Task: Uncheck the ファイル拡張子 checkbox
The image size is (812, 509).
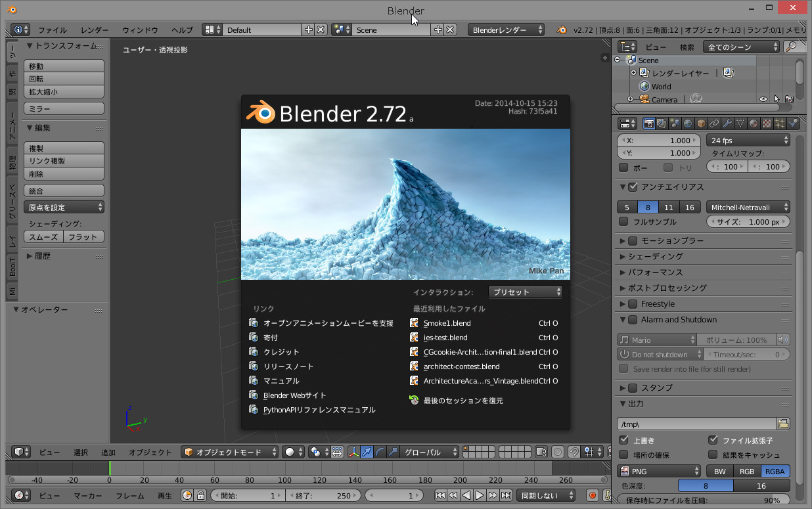Action: (713, 440)
